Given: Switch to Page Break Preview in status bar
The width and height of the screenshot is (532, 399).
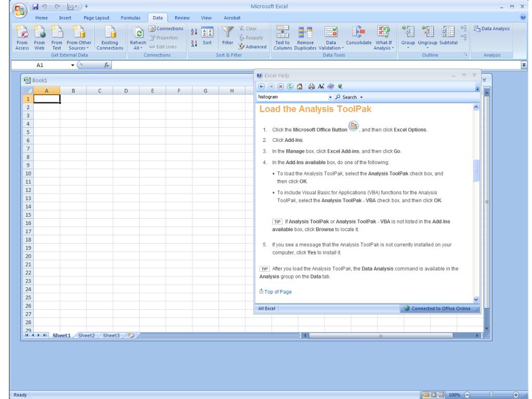Looking at the screenshot, I should [442, 395].
